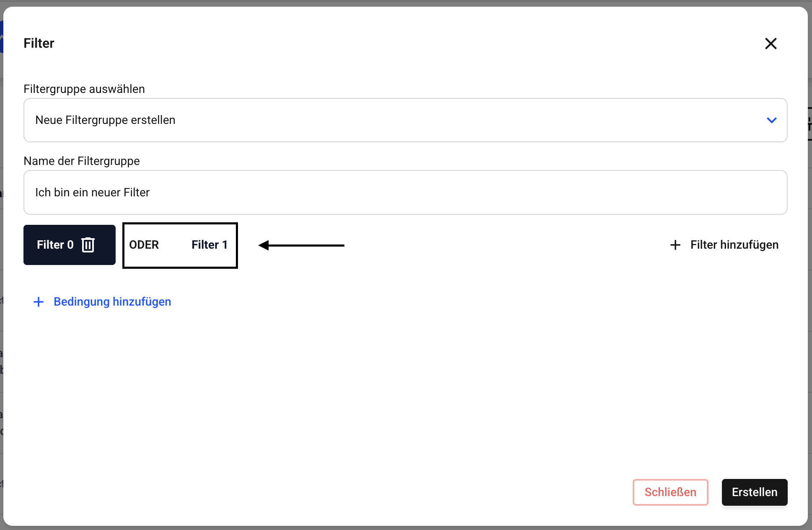This screenshot has height=530, width=812.
Task: Click the Name der Filtergruppe label
Action: pos(82,161)
